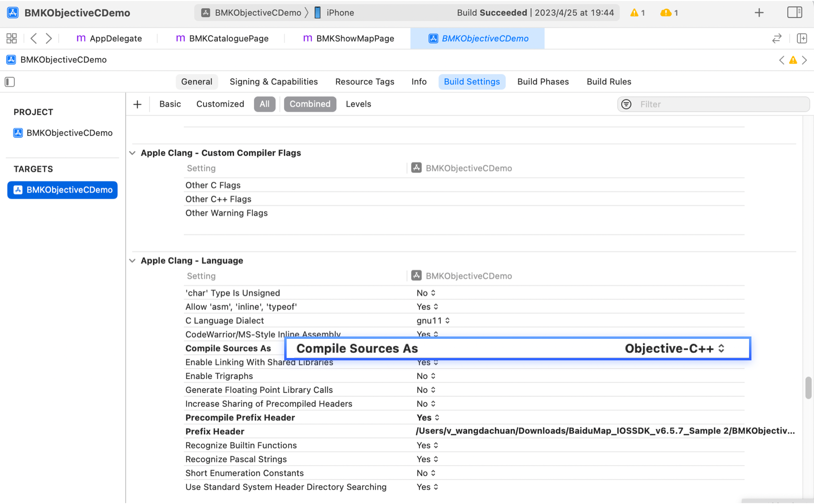Toggle the inspector panel icon at top right
This screenshot has width=814, height=504.
click(794, 12)
